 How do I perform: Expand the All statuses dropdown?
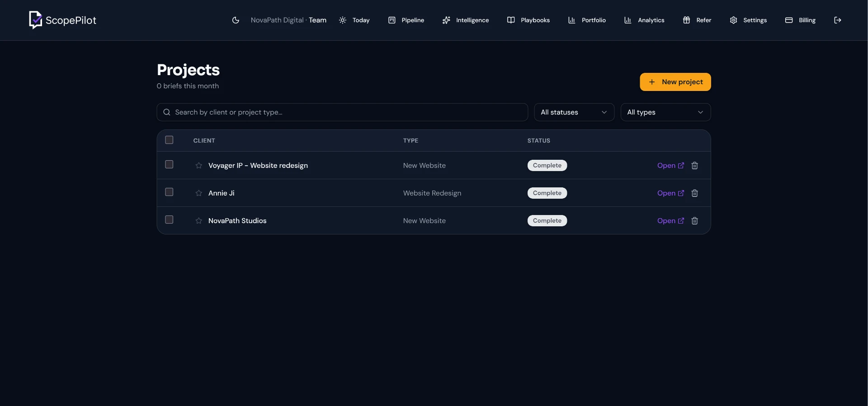(574, 112)
